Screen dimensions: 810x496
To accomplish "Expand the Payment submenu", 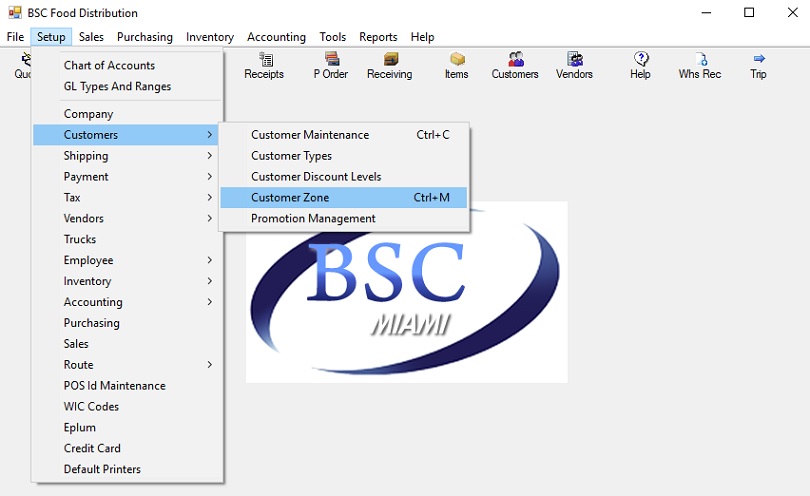I will tap(128, 177).
